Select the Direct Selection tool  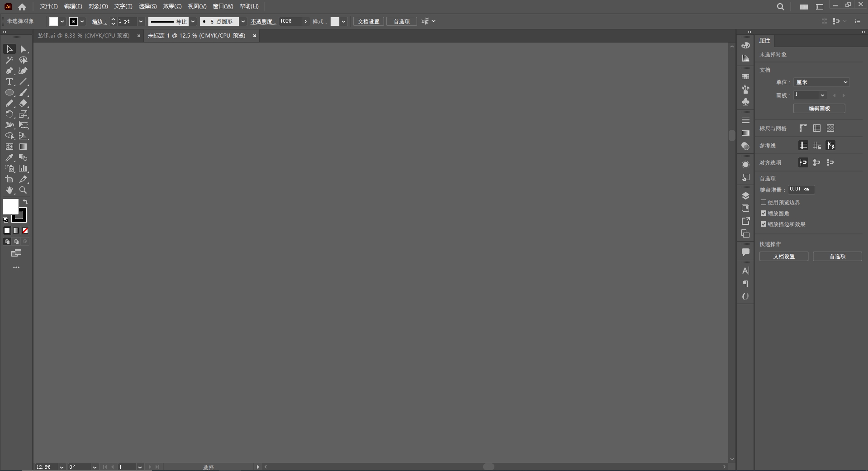[x=24, y=49]
